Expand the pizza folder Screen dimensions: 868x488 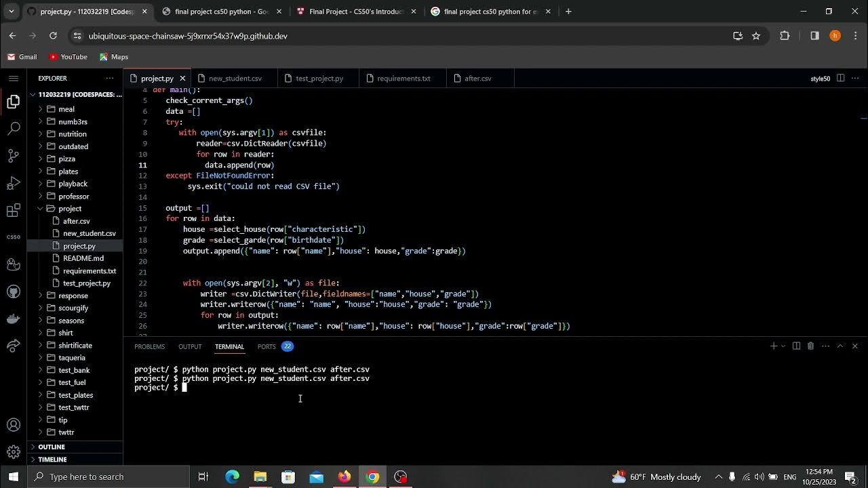[x=75, y=159]
